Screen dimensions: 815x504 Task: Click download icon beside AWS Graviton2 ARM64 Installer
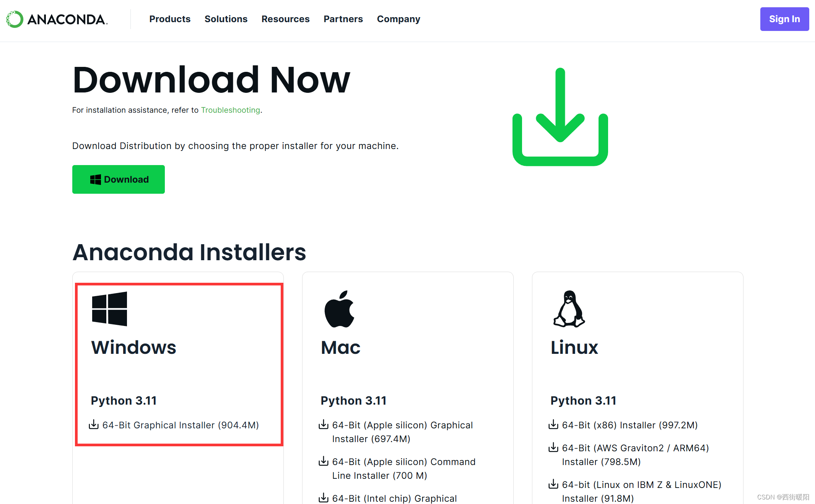(x=553, y=447)
